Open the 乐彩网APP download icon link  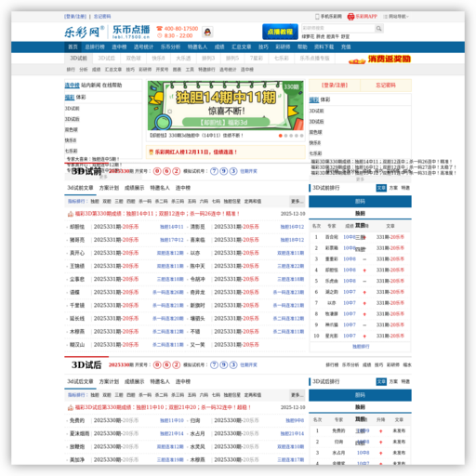tap(363, 17)
